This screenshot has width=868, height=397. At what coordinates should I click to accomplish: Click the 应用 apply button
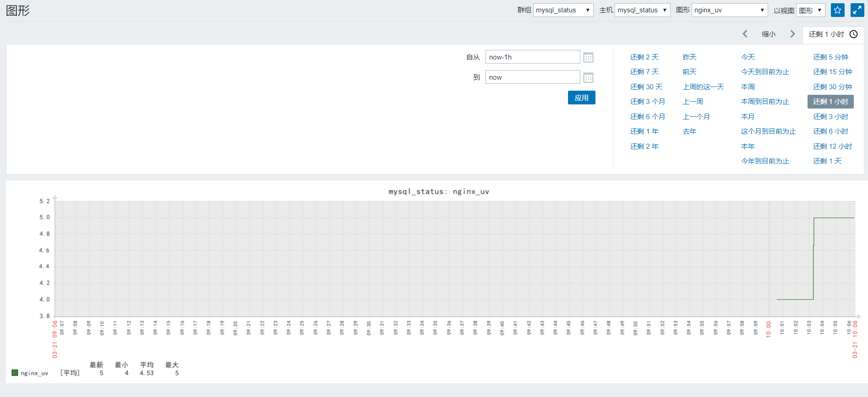582,98
